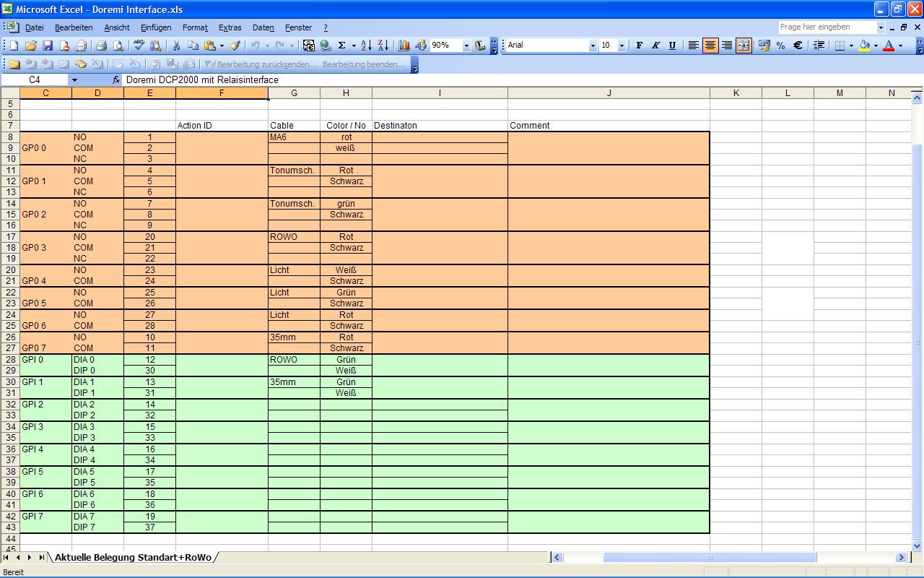Click column header J
The height and width of the screenshot is (578, 924).
click(609, 93)
